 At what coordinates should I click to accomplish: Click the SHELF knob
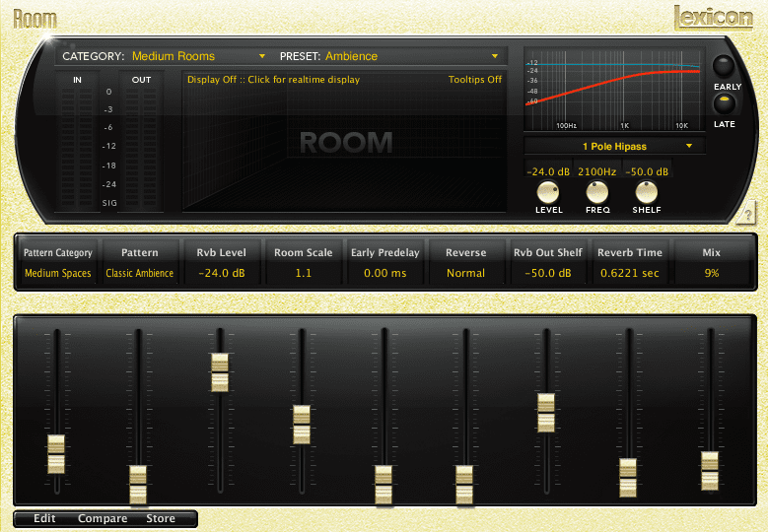[x=646, y=192]
